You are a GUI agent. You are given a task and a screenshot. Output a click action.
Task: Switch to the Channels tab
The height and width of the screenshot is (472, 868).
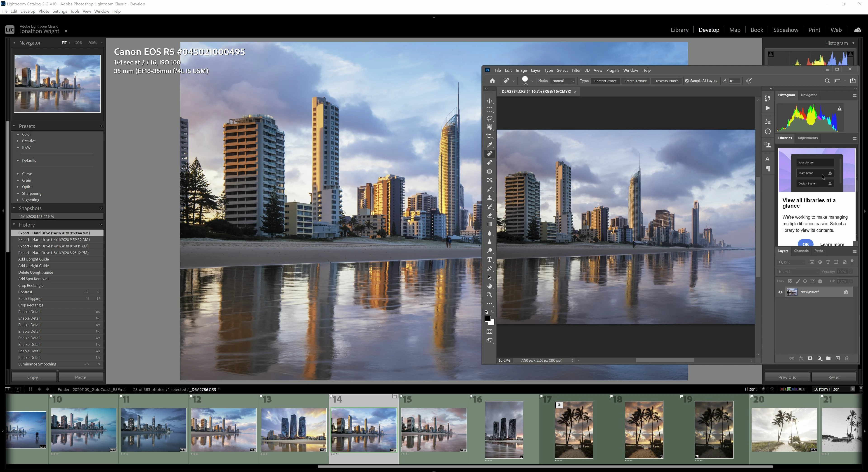point(801,251)
